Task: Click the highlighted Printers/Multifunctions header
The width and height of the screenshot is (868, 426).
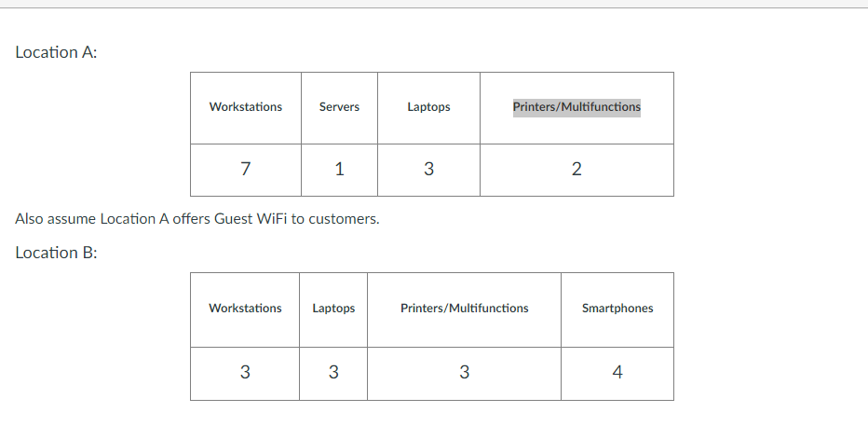Action: click(576, 107)
